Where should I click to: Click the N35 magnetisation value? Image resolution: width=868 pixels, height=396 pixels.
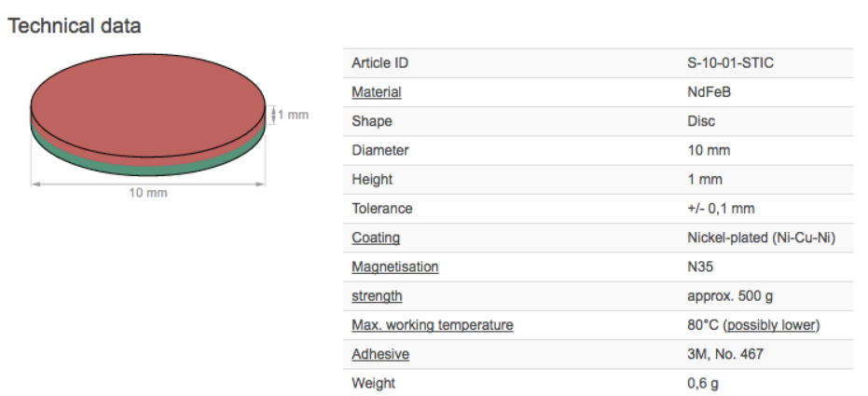(x=699, y=267)
